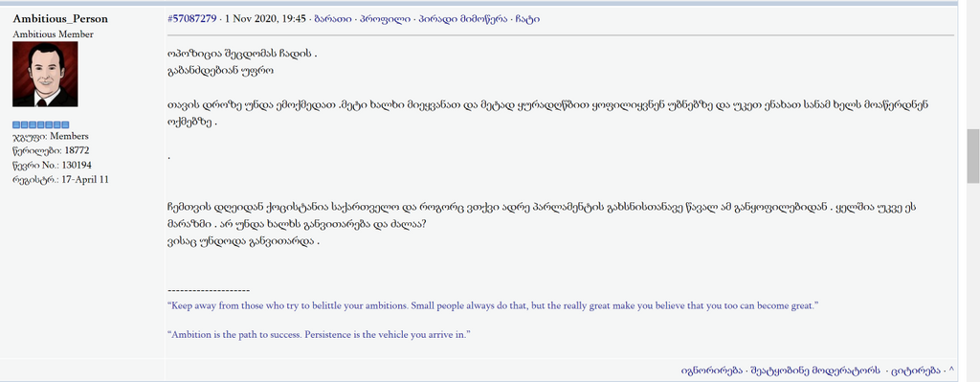Click the line ოპოზიცია შეცდომას ჩადის
Viewport: 980px width, 382px height.
pyautogui.click(x=243, y=54)
